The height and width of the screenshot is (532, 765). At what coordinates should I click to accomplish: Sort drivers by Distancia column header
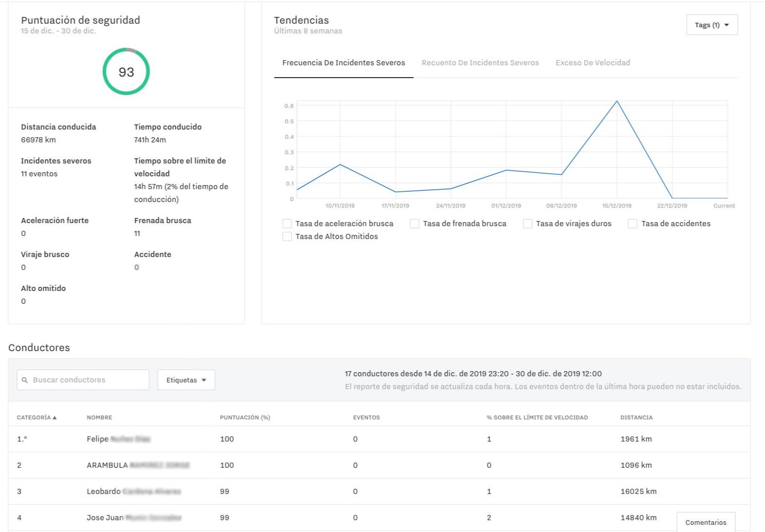pyautogui.click(x=636, y=417)
